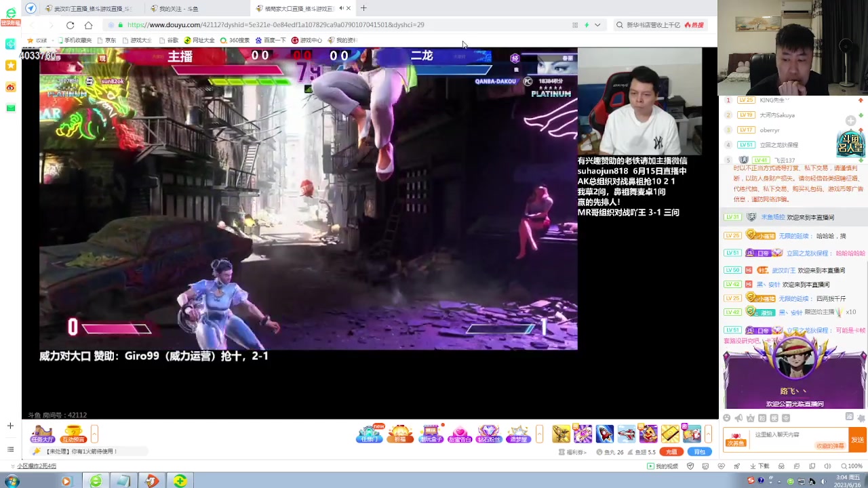Select the rocket gift icon
The image size is (868, 488).
[604, 434]
